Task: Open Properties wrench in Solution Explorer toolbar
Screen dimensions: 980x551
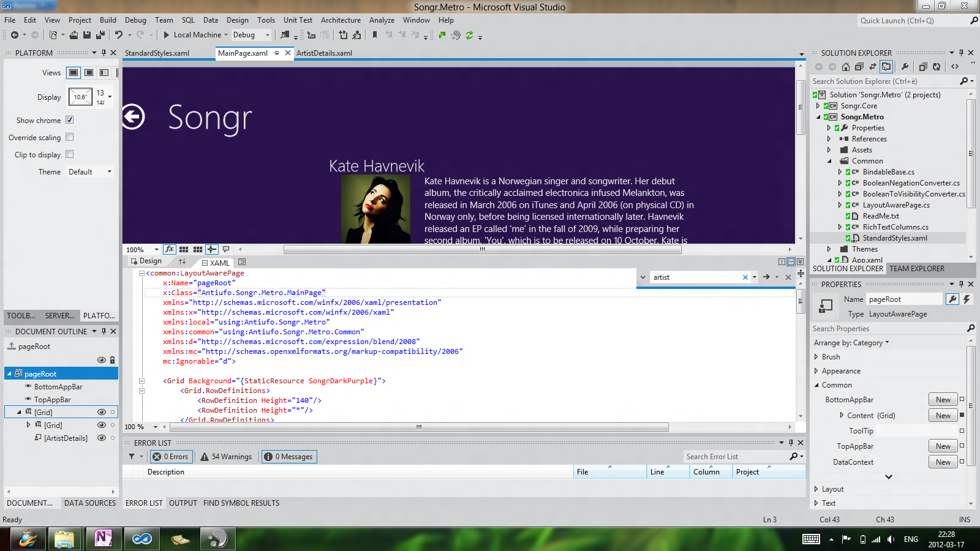Action: click(905, 67)
